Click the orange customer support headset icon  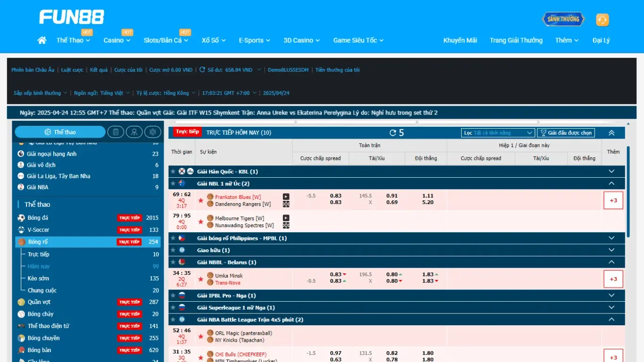(x=602, y=20)
